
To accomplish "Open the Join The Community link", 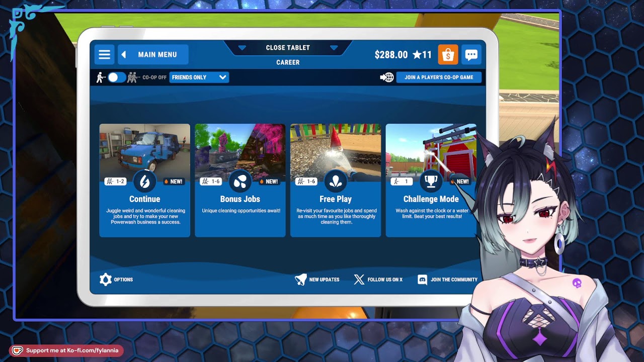I will 454,280.
